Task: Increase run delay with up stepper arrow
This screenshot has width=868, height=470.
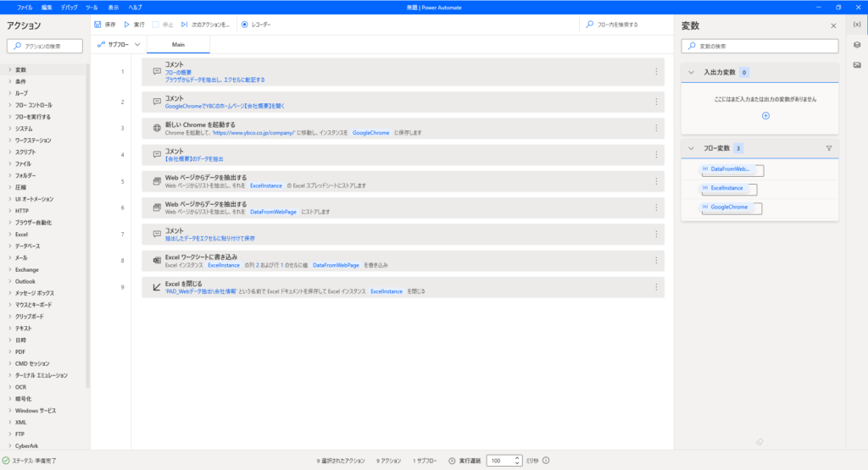Action: pos(517,458)
